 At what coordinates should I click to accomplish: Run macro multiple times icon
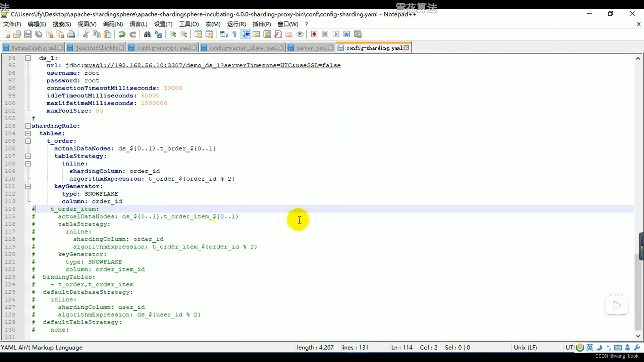(347, 34)
